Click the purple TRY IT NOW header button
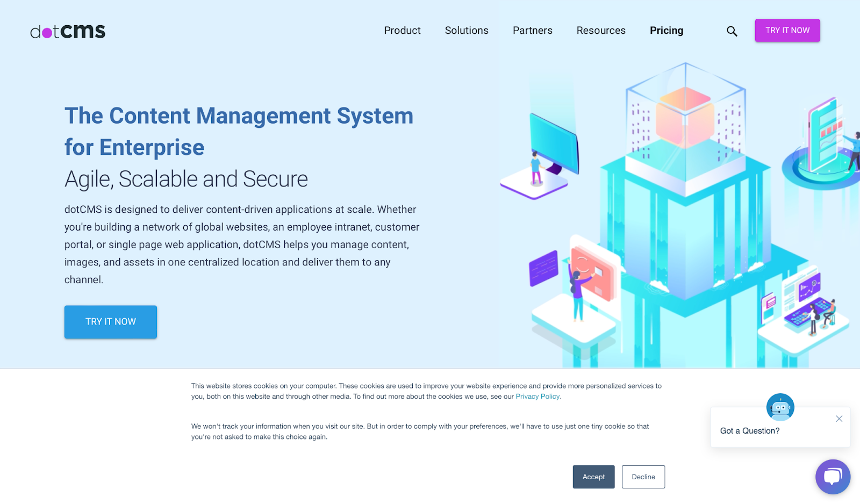This screenshot has width=860, height=504. (787, 31)
